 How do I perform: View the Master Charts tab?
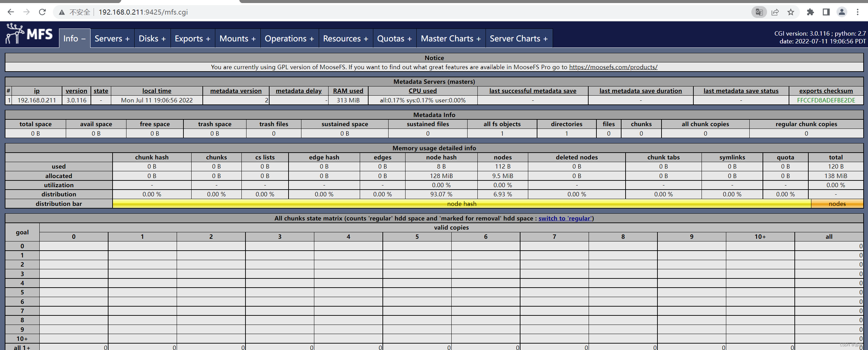[x=451, y=38]
